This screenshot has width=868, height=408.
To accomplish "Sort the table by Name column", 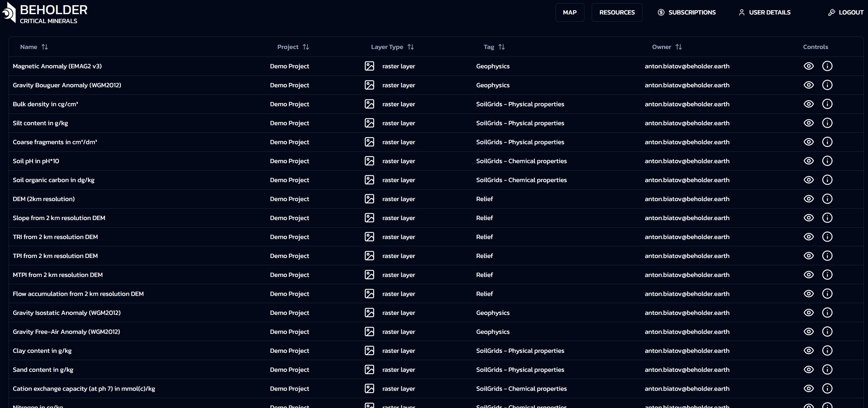I will [x=45, y=47].
